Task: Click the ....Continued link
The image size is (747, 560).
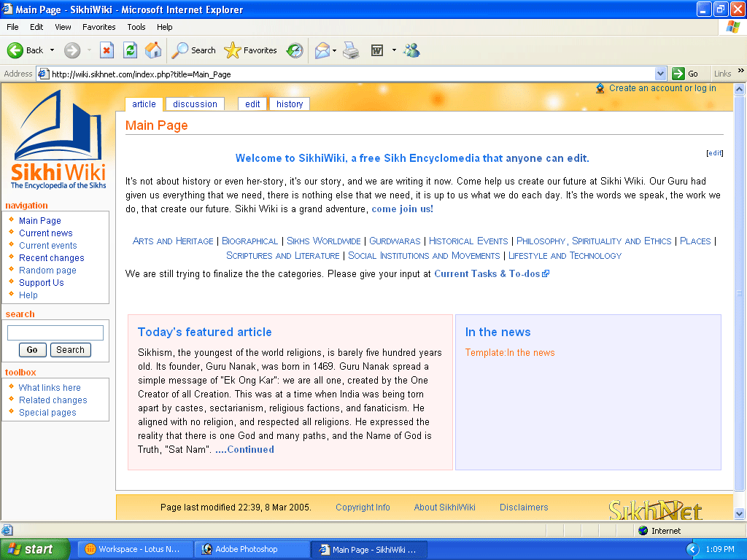Action: [x=245, y=449]
